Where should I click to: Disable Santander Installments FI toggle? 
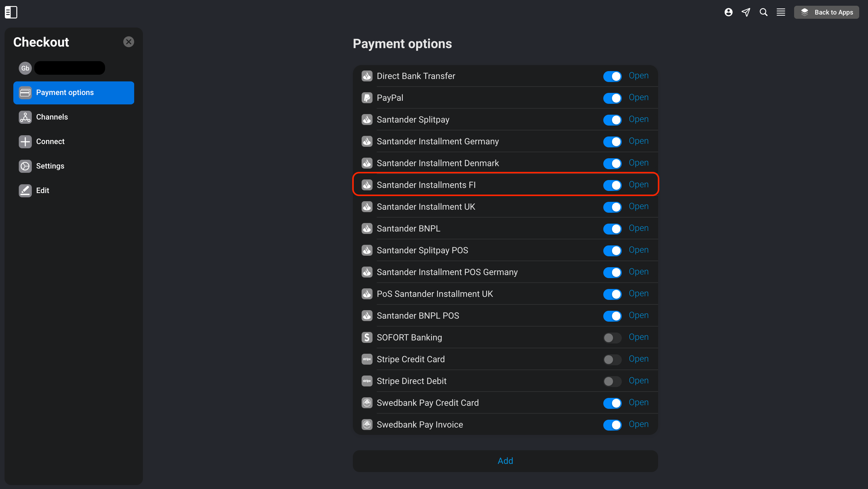pyautogui.click(x=612, y=185)
